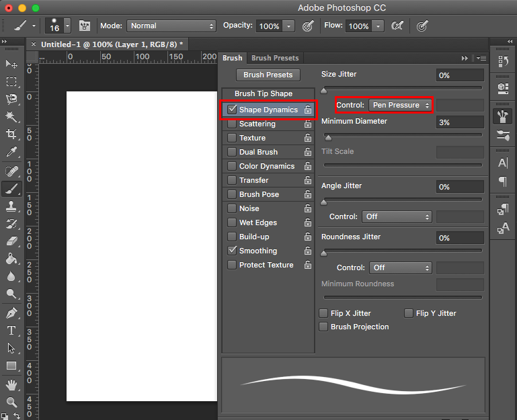The width and height of the screenshot is (517, 420).
Task: Select the Magic Wand tool
Action: tap(11, 117)
